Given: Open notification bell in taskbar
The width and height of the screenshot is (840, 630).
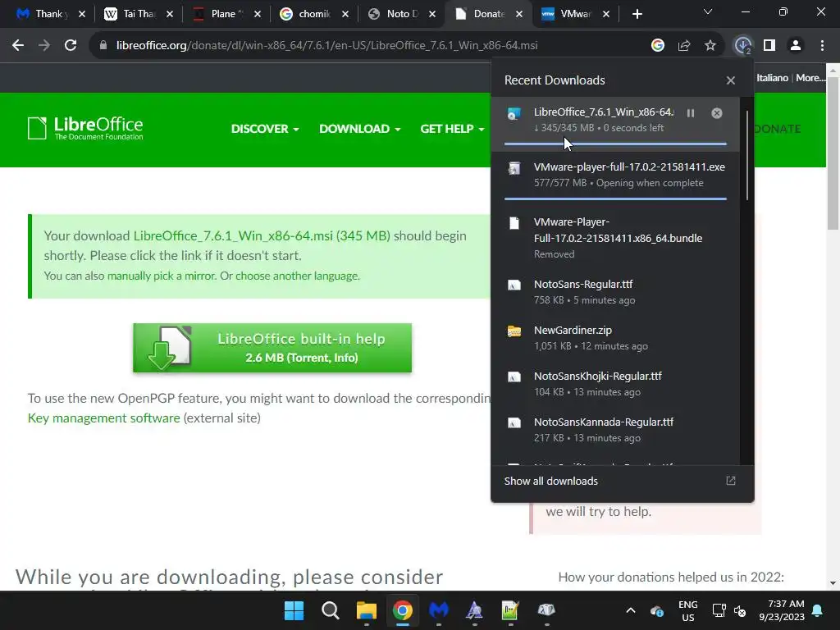Looking at the screenshot, I should [818, 610].
